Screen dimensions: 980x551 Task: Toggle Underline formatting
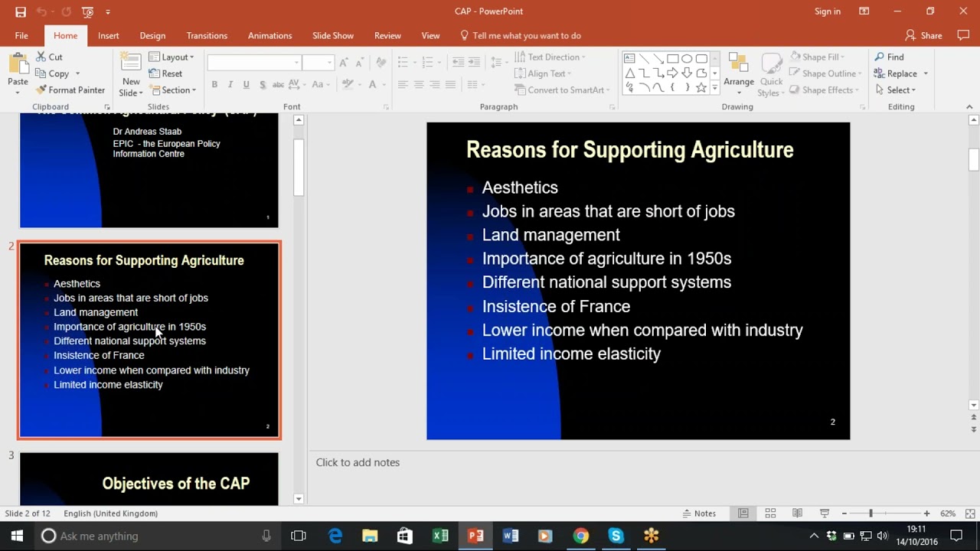pyautogui.click(x=246, y=84)
